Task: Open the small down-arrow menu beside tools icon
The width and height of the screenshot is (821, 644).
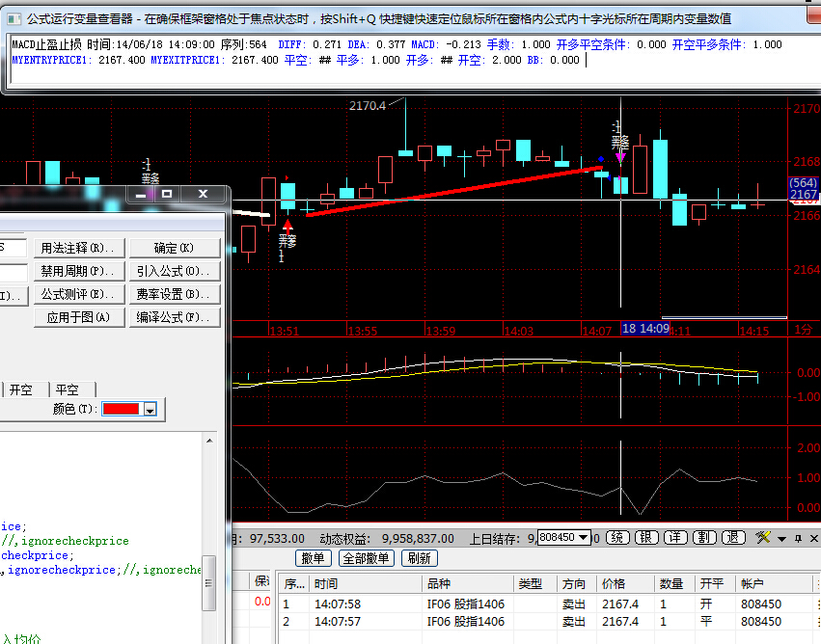Action: 781,538
